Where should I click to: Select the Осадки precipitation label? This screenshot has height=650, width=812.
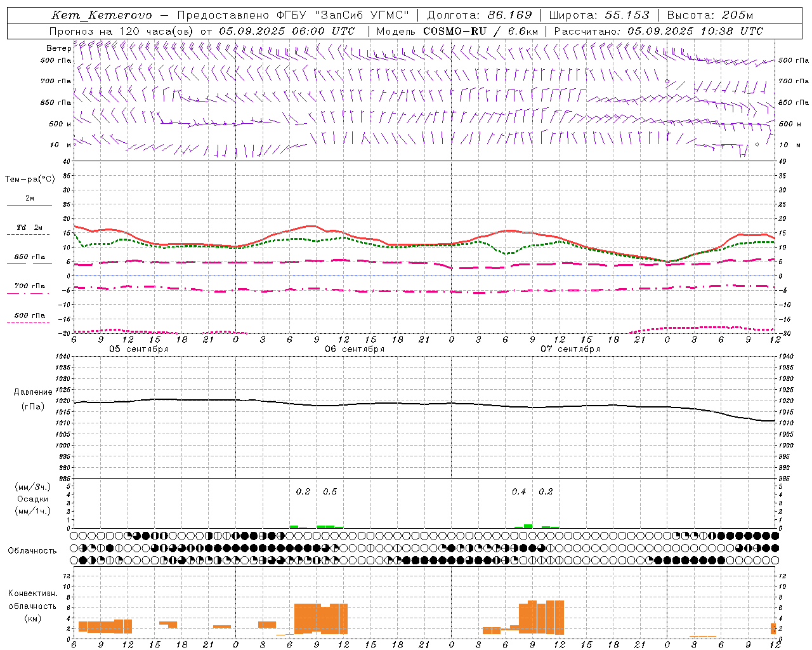pos(33,499)
